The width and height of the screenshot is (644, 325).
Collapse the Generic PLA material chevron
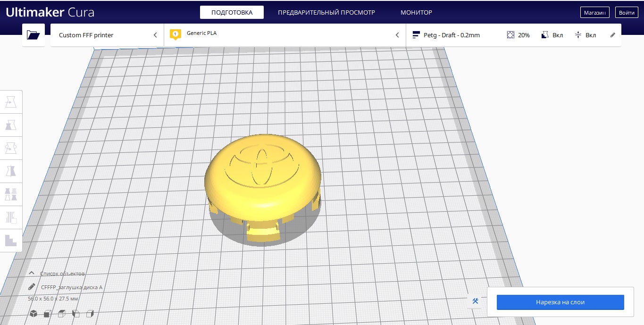click(x=397, y=35)
